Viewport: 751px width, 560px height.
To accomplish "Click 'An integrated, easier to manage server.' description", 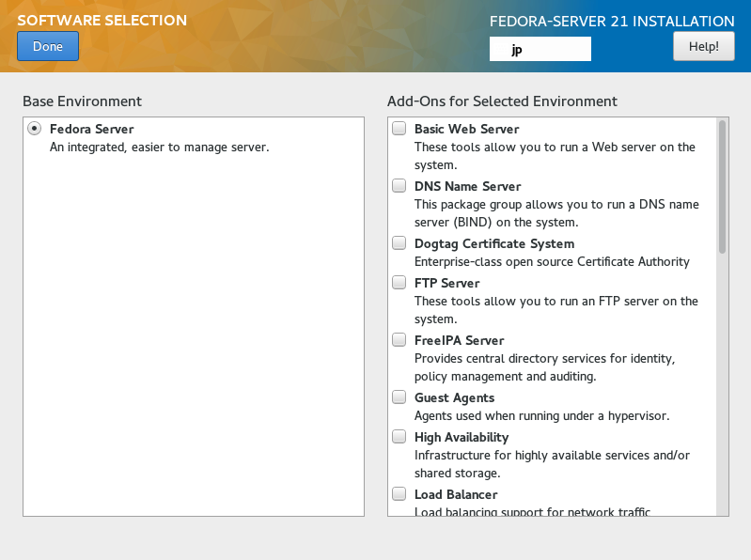I will [160, 148].
